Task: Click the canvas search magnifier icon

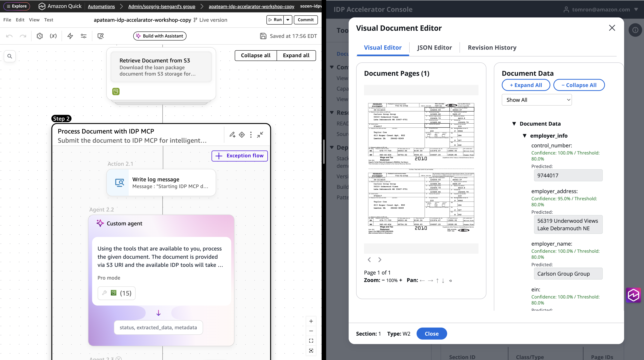Action: pos(10,56)
